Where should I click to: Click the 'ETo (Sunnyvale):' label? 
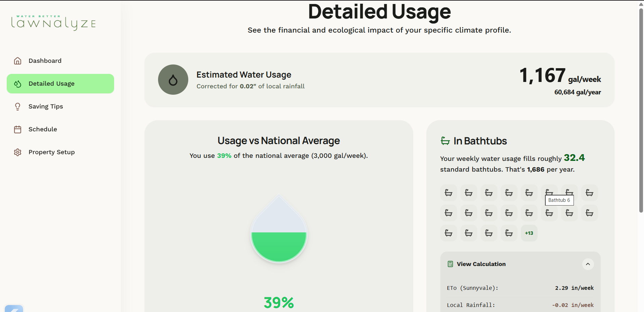pos(473,288)
